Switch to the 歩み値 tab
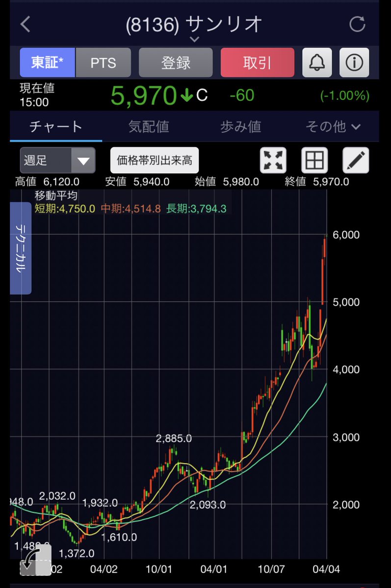 click(240, 126)
